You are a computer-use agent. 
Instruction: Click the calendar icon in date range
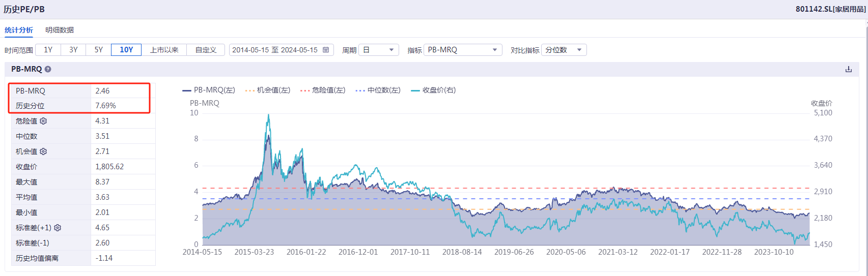point(326,50)
